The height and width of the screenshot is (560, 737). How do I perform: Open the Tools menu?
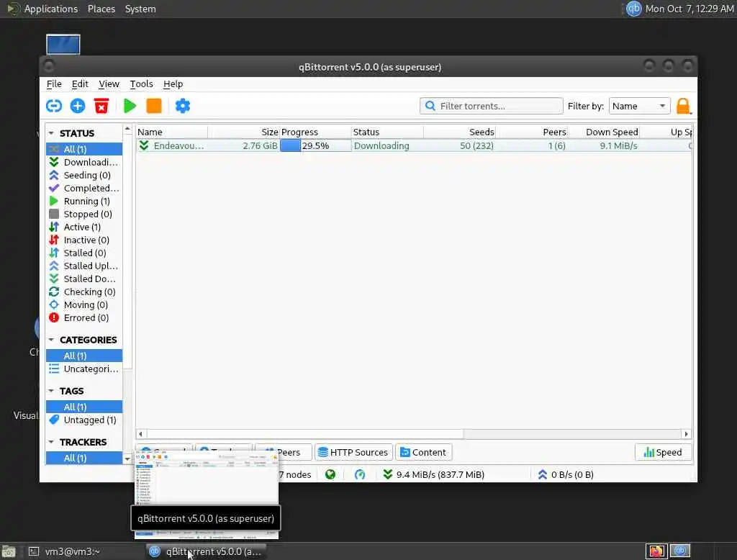141,83
